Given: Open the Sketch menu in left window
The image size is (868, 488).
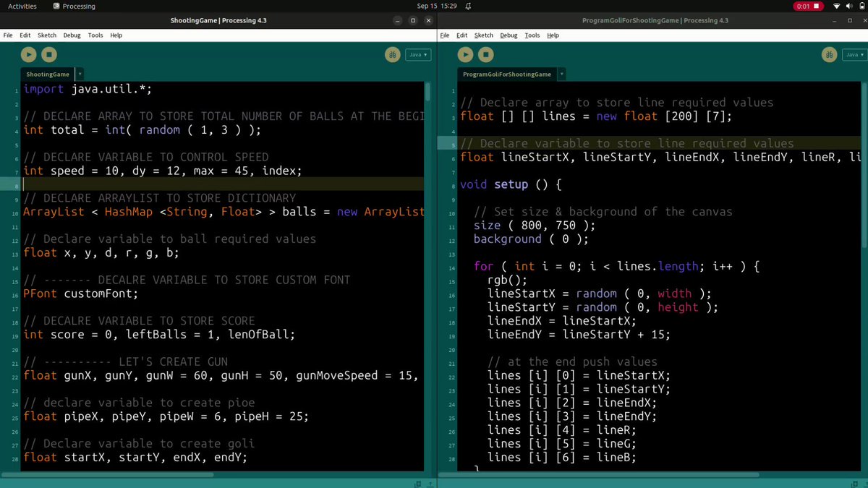Looking at the screenshot, I should 47,35.
